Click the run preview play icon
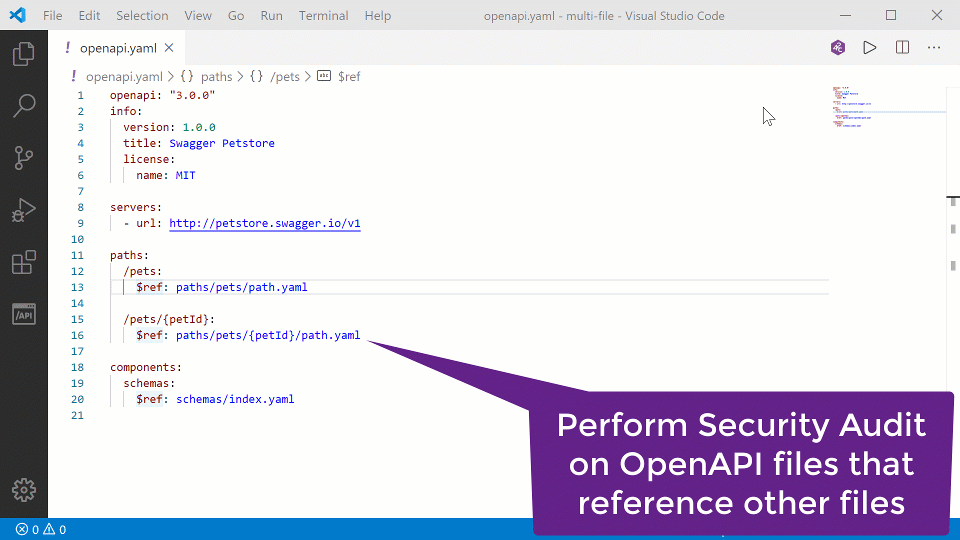960x540 pixels. click(x=870, y=47)
